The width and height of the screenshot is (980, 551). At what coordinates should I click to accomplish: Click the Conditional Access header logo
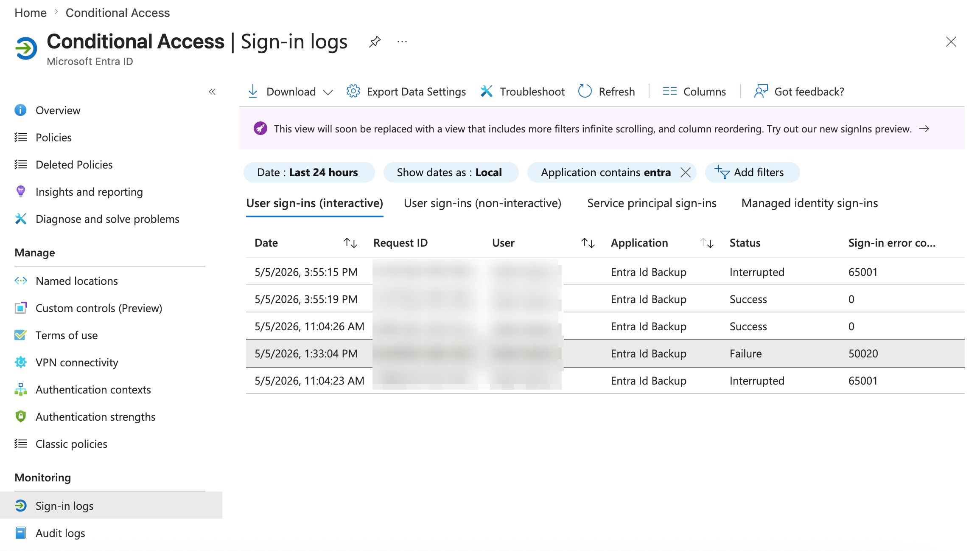pos(26,48)
